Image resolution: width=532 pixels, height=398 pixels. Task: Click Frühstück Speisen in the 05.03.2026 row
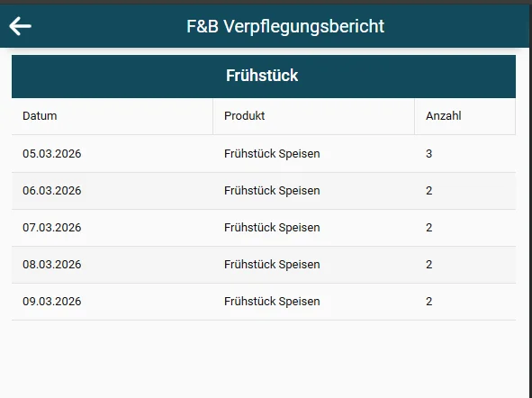[x=272, y=154]
